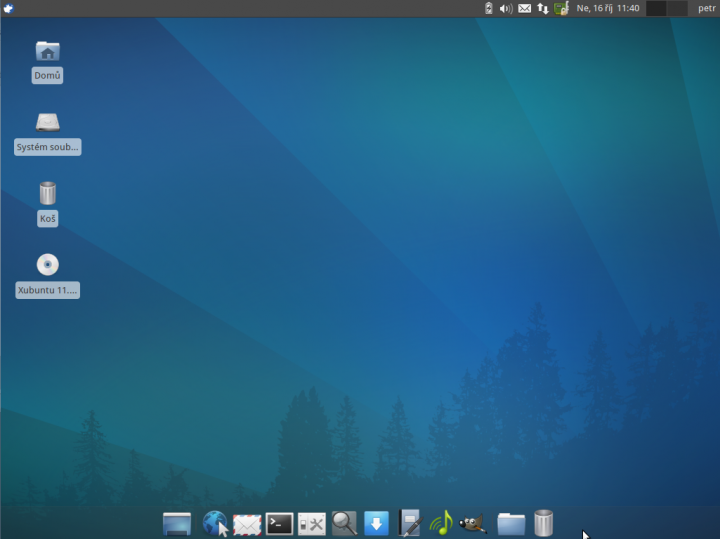Screen dimensions: 720x539
Task: Select the Systém soub... drive icon
Action: point(48,123)
